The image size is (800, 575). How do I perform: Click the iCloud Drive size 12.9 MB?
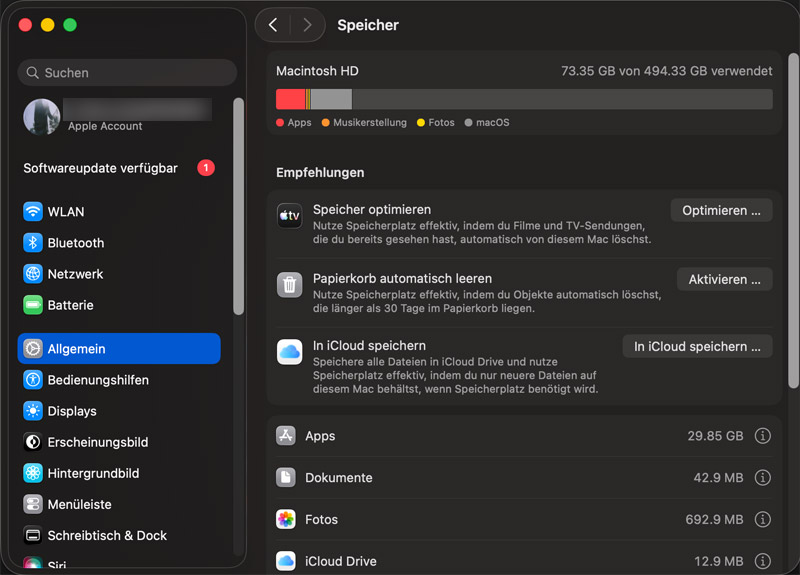[x=718, y=561]
